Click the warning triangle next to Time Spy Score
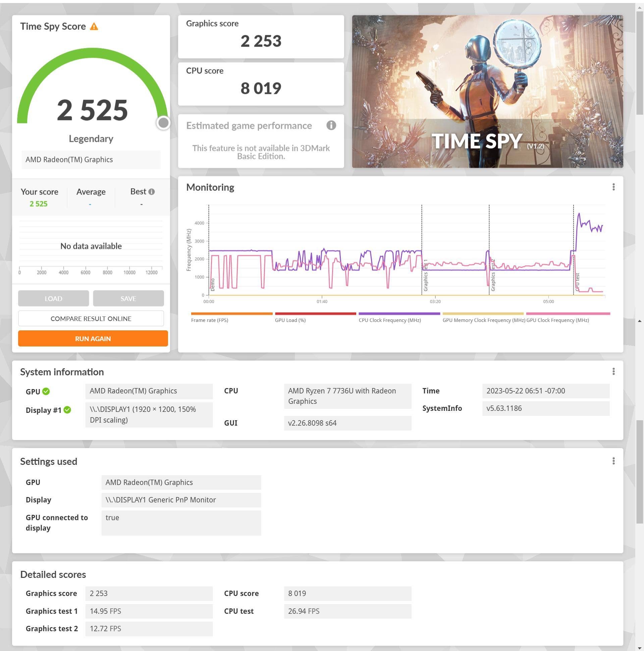Screen dimensions: 644x651 94,26
